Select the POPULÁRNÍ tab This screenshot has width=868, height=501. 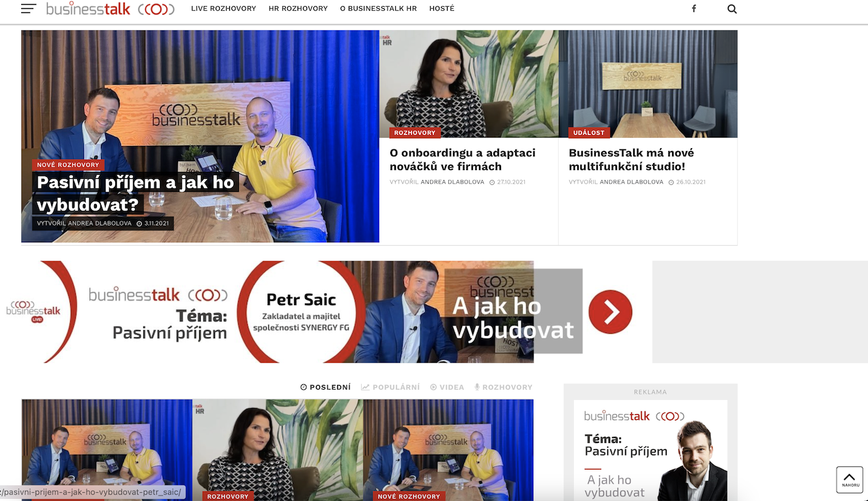point(390,387)
